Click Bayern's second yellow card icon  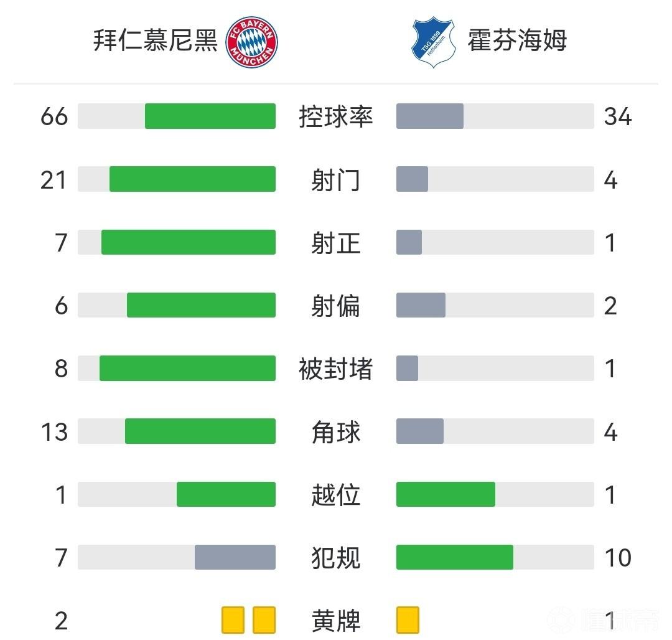[264, 620]
